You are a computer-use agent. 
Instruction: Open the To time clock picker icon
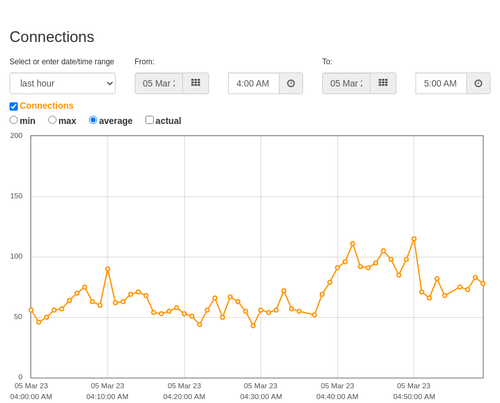pyautogui.click(x=478, y=83)
